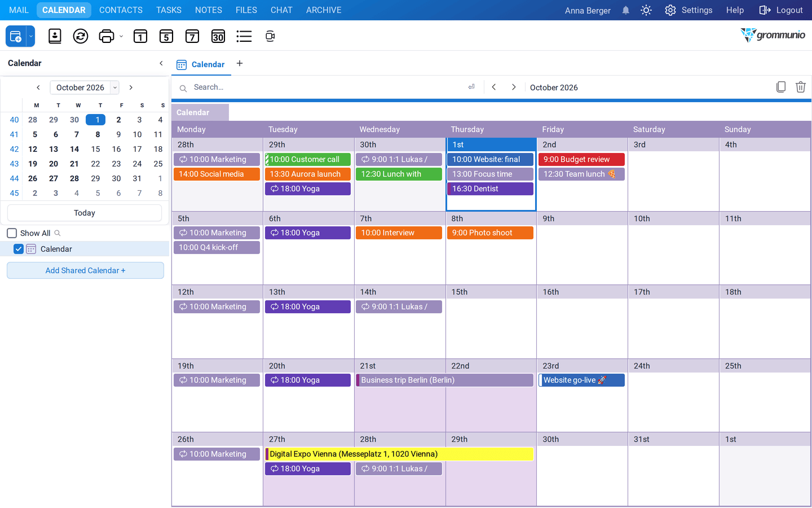Add a new tab with plus icon
Image resolution: width=812 pixels, height=508 pixels.
tap(240, 63)
